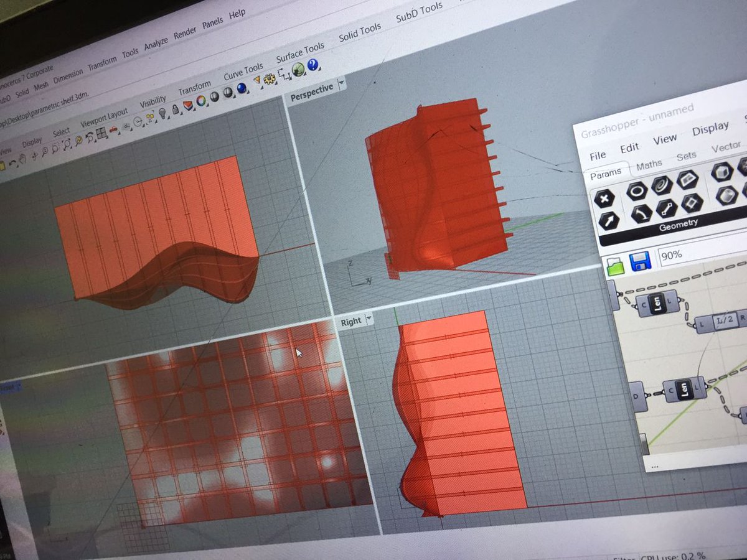
Task: Switch to the Solid Tools toolbar tab
Action: pos(360,32)
